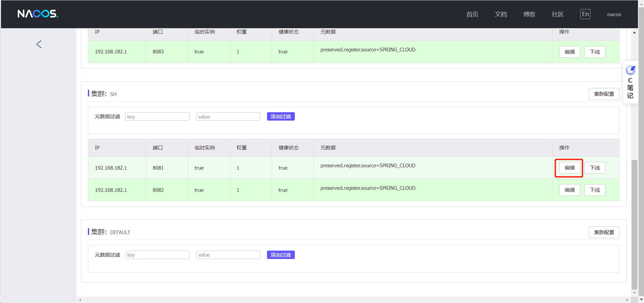
Task: Take the port 8083 instance offline
Action: (x=595, y=52)
